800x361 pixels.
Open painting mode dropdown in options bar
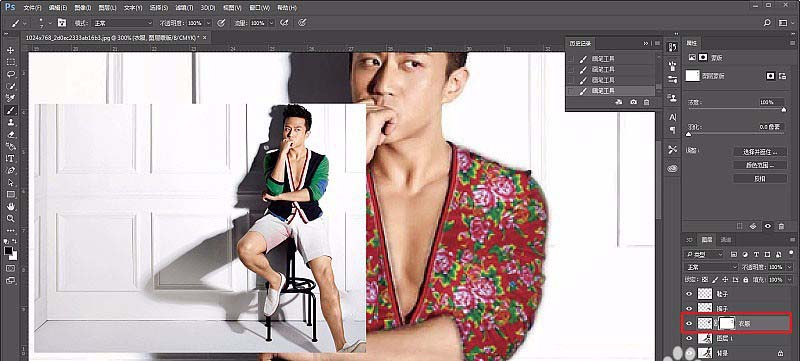pyautogui.click(x=122, y=23)
